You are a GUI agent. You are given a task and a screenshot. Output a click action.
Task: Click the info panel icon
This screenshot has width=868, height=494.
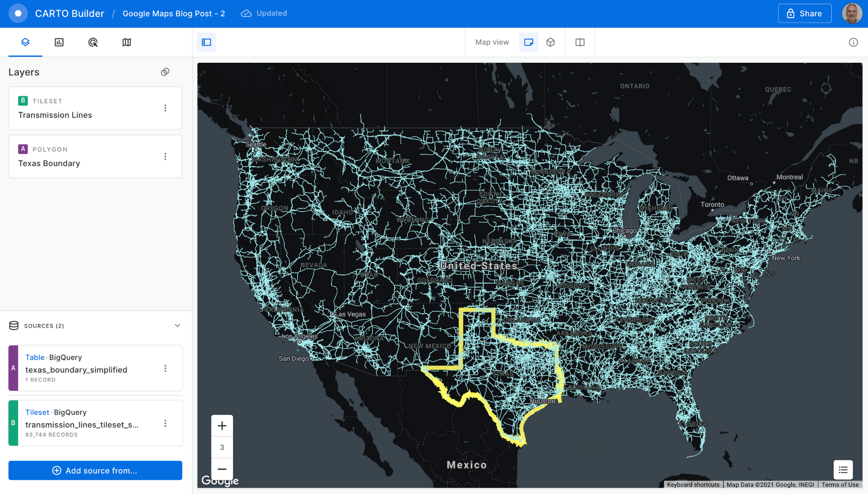(853, 42)
